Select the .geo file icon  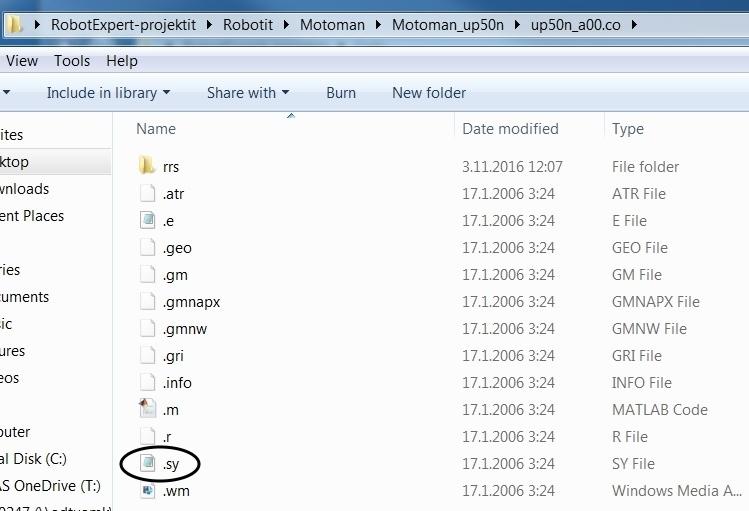[x=147, y=247]
